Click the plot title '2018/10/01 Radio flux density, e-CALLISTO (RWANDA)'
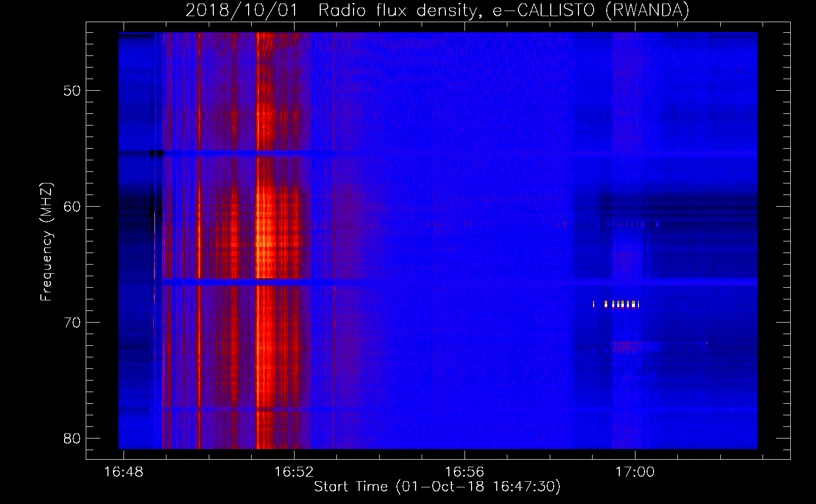816x504 pixels. (x=437, y=10)
